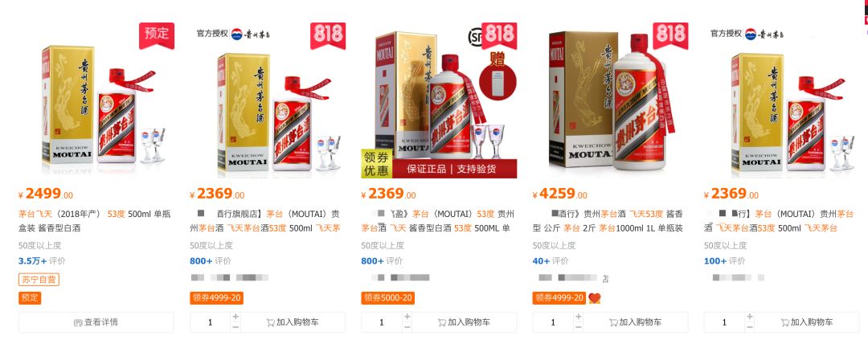
Task: Increase quantity with plus on last product
Action: 750,317
